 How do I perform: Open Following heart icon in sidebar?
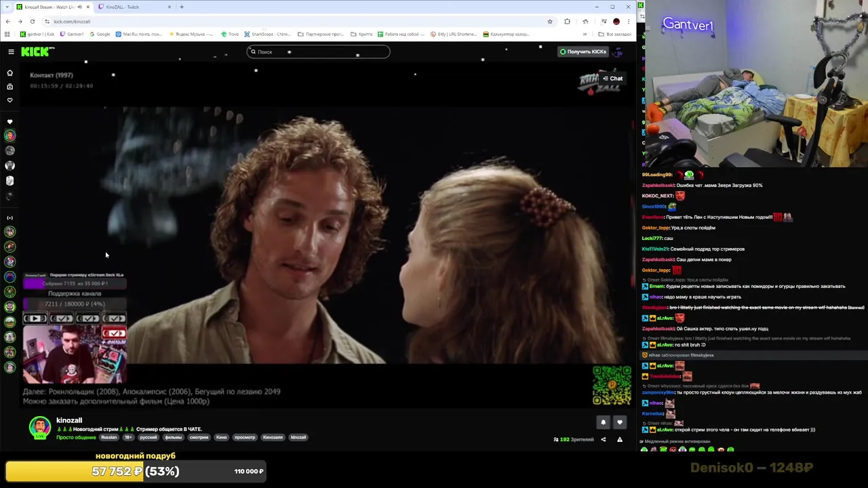(9, 100)
